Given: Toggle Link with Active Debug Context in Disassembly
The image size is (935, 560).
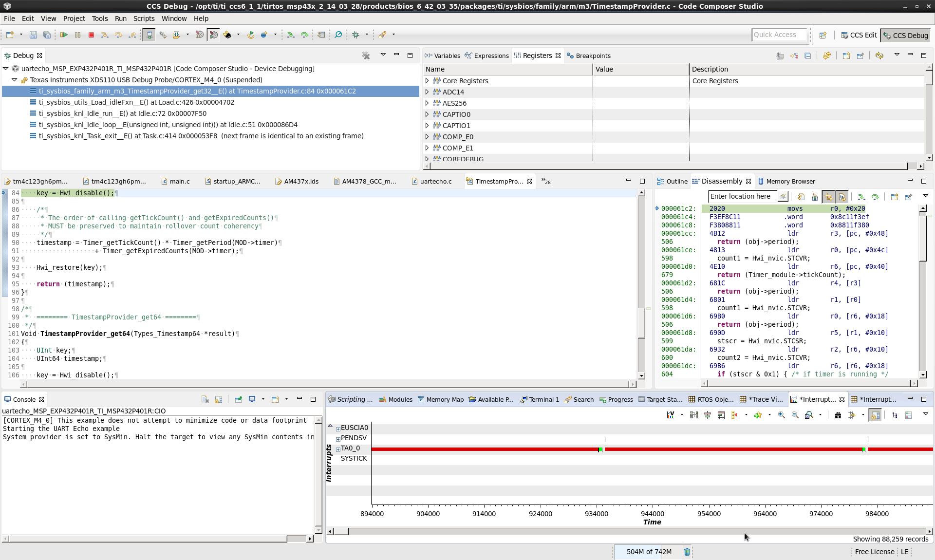Looking at the screenshot, I should [828, 197].
